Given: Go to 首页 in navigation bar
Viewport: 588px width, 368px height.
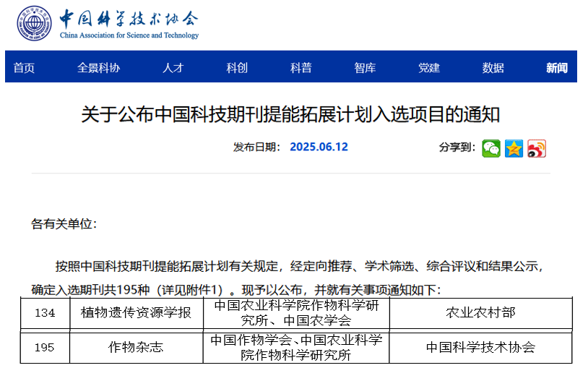Looking at the screenshot, I should pyautogui.click(x=24, y=68).
